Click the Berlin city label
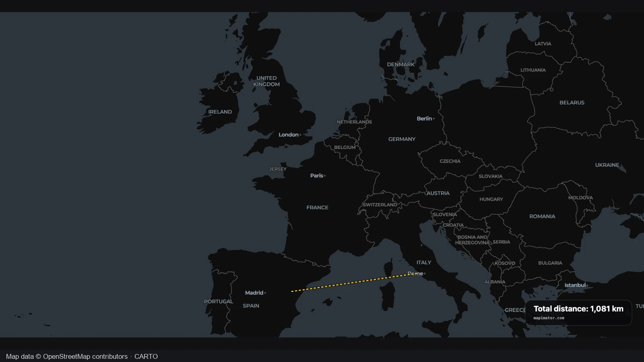The width and height of the screenshot is (644, 362). pos(424,119)
